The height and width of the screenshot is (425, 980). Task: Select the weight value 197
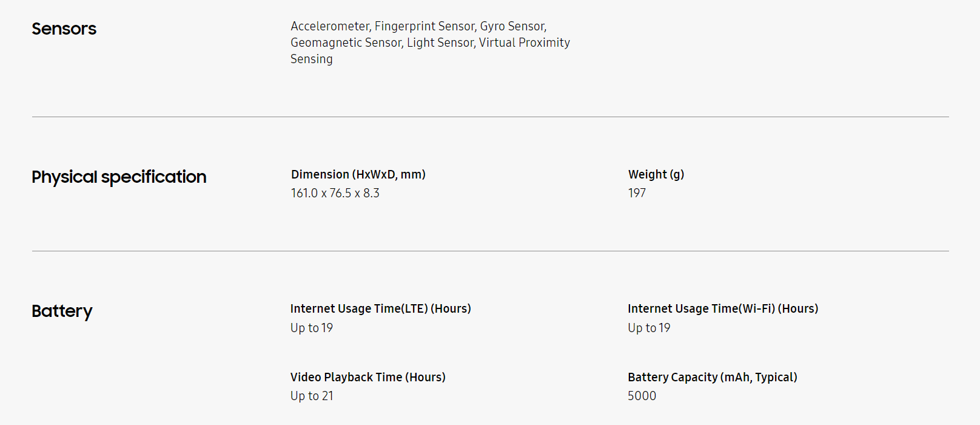click(637, 193)
